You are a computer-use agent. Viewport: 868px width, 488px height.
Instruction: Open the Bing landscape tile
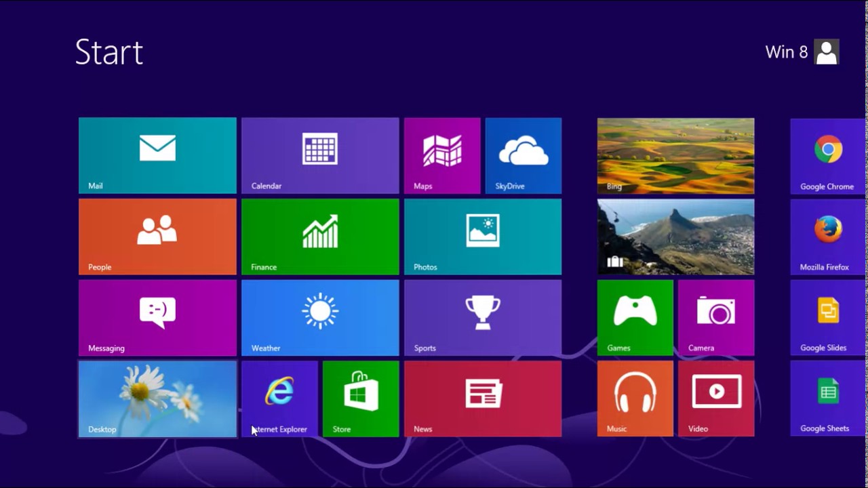[675, 156]
